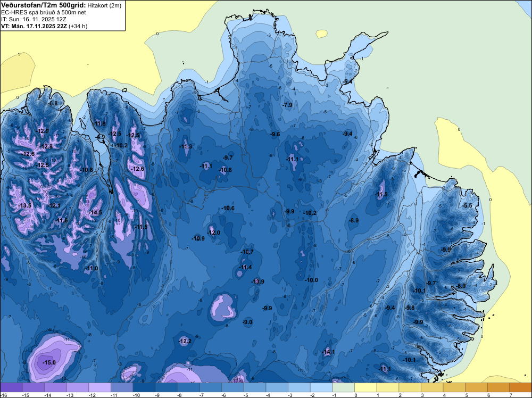
Task: Pick the legend color between -1 and 0
Action: (x=343, y=387)
